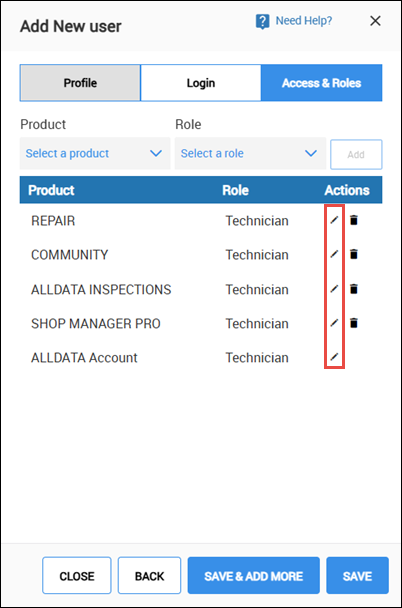Image resolution: width=402 pixels, height=608 pixels.
Task: Edit the SHOP MANAGER PRO role
Action: tap(334, 323)
